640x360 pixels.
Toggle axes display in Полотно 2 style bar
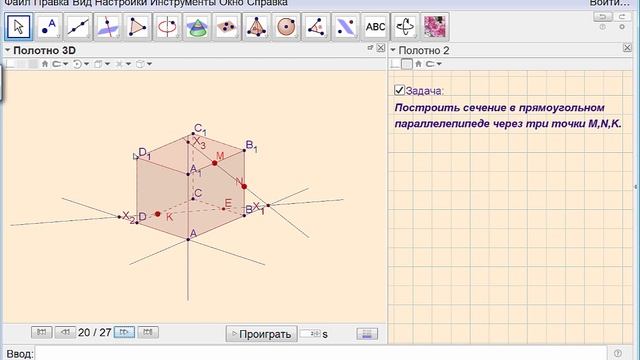click(396, 64)
